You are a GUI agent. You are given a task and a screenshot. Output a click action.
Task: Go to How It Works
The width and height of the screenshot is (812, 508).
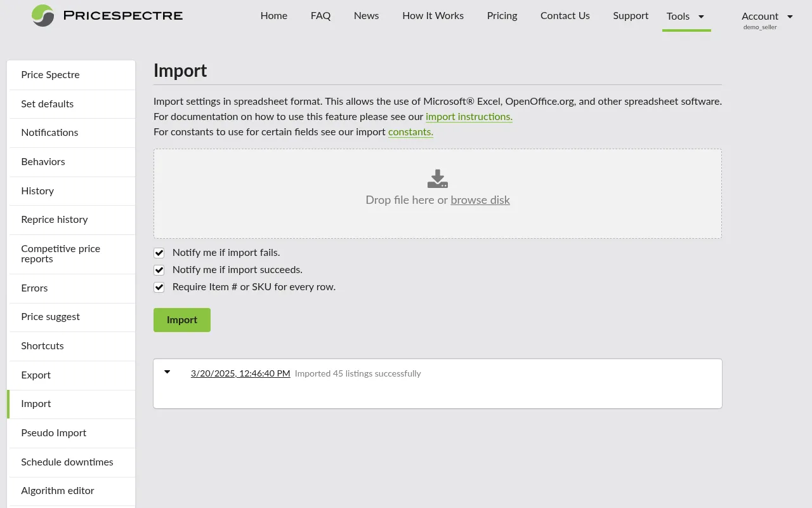tap(433, 16)
